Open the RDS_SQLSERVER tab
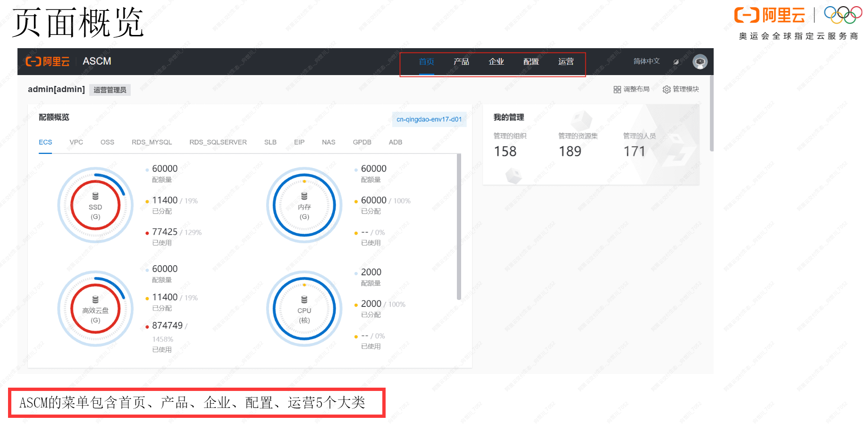Viewport: 868px width, 424px height. click(x=218, y=142)
